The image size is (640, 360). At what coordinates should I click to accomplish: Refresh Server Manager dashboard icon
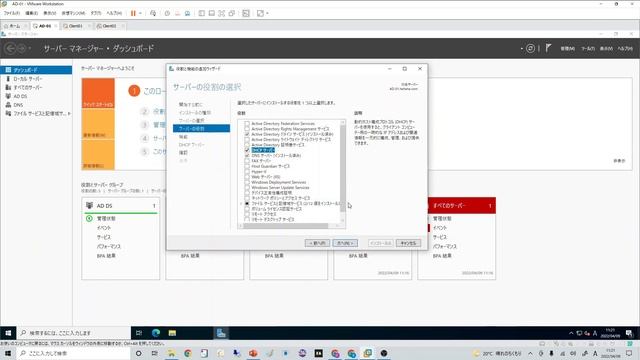tap(530, 49)
